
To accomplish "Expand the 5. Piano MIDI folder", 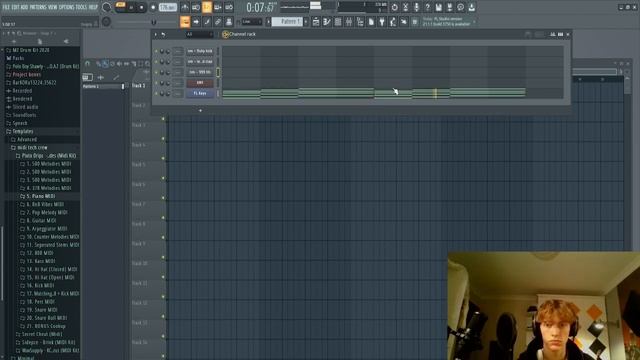I will click(x=40, y=196).
